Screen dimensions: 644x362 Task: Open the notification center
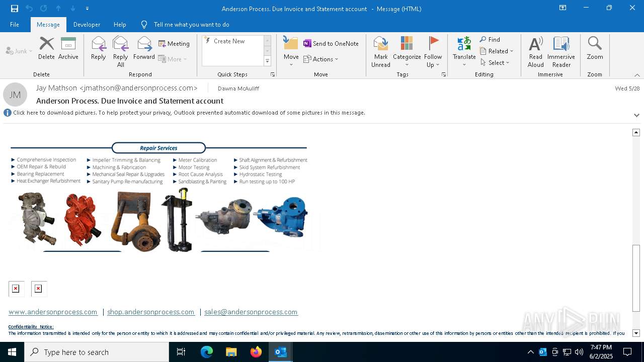(627, 352)
